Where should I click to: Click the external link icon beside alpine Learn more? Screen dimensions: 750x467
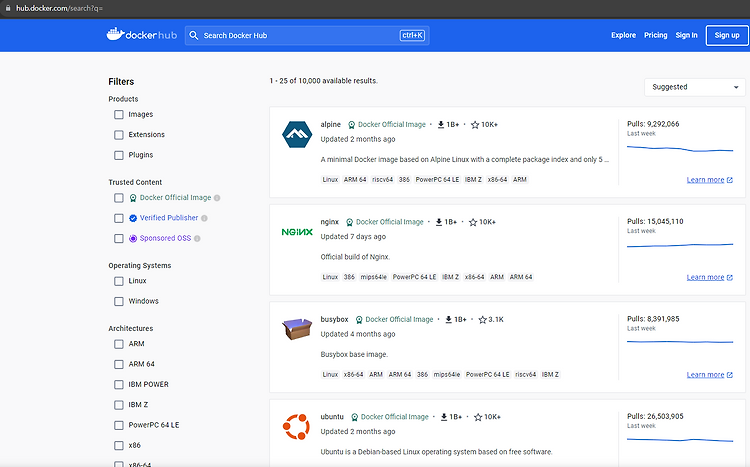[x=729, y=180]
